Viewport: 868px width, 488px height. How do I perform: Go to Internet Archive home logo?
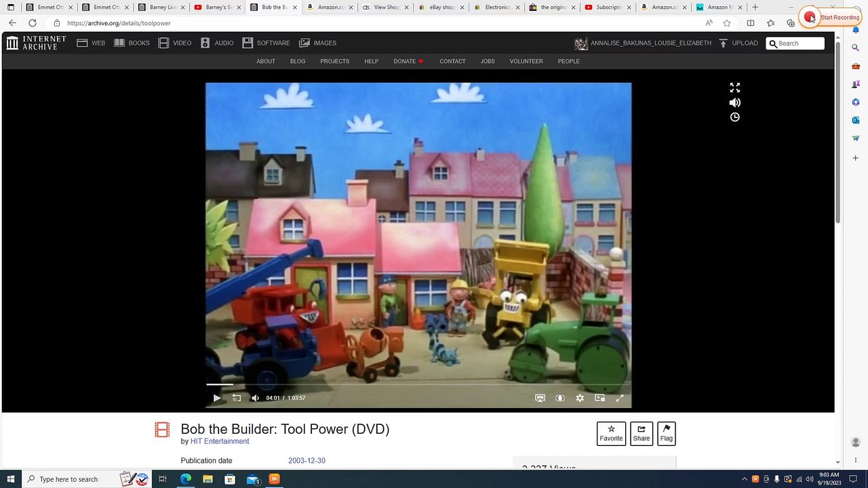[x=36, y=43]
